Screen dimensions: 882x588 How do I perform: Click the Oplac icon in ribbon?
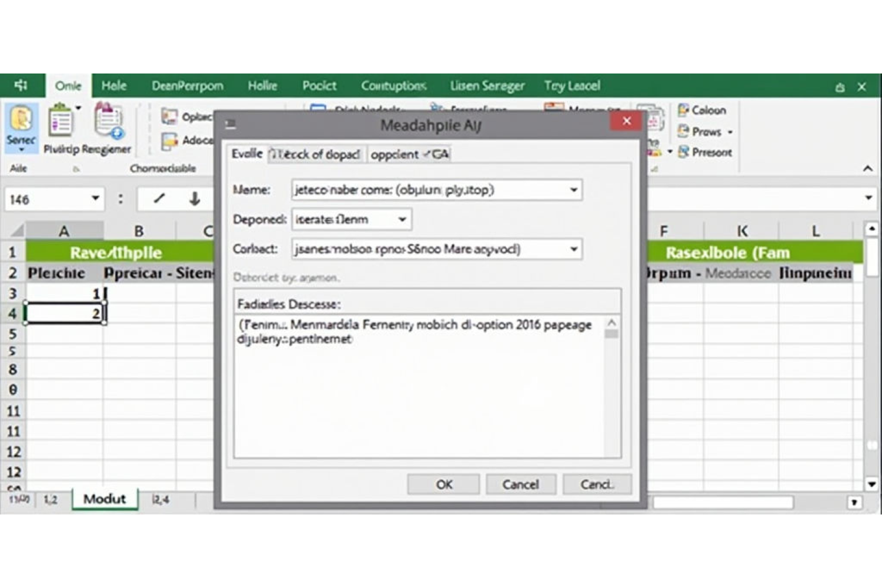click(x=169, y=116)
